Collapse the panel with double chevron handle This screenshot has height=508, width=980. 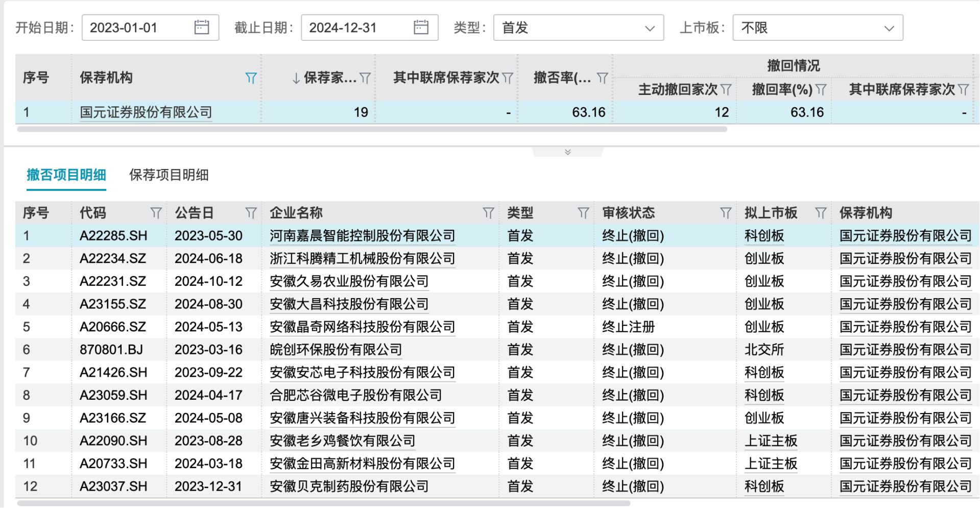click(x=567, y=152)
